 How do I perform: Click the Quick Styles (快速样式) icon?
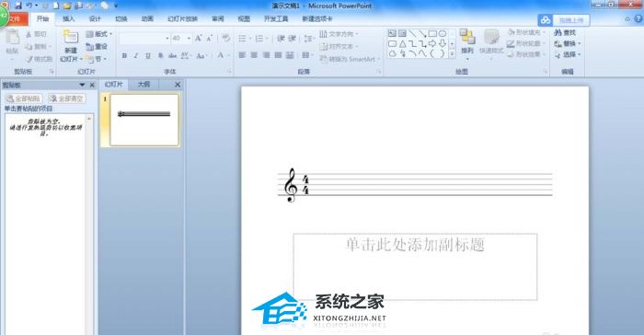click(491, 37)
